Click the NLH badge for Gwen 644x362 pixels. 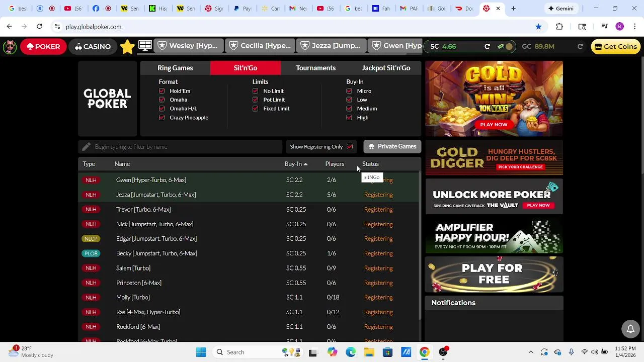(91, 180)
